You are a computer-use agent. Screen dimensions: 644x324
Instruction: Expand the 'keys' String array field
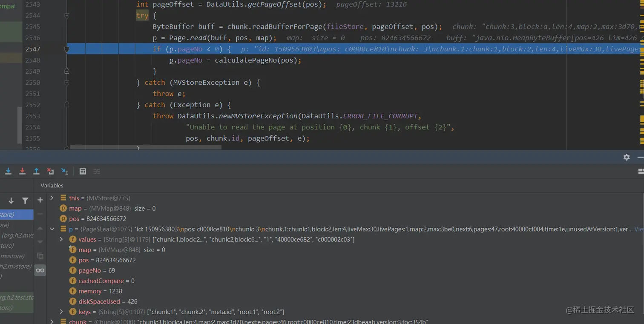tap(61, 312)
